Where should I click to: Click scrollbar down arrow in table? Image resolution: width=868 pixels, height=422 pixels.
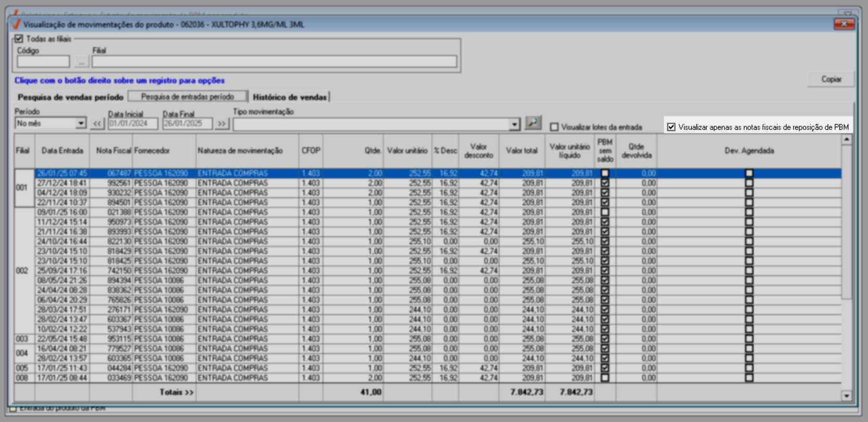click(x=847, y=396)
